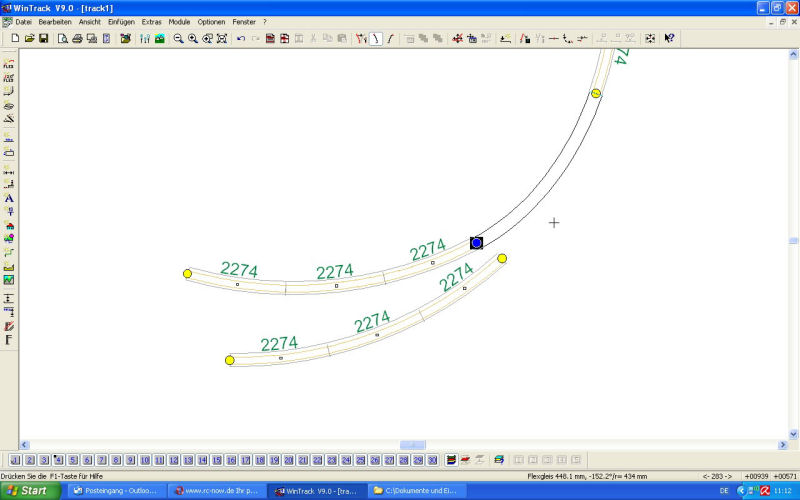
Task: Open a file with the folder icon
Action: 30,38
